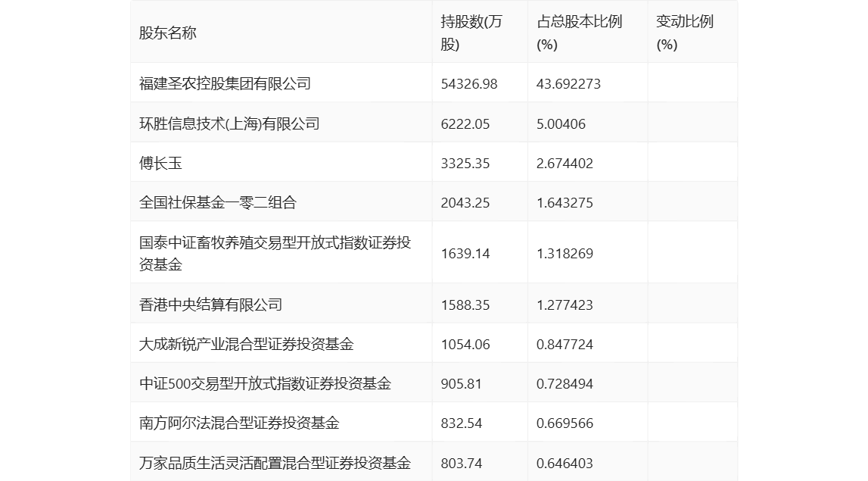Click the percentage value 5.00406
The image size is (868, 481).
click(561, 123)
